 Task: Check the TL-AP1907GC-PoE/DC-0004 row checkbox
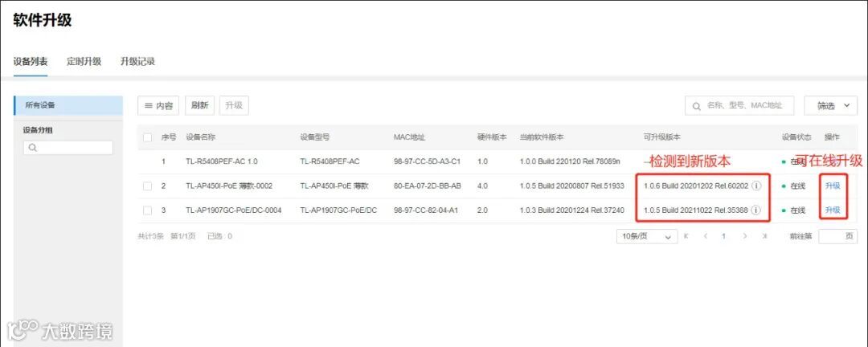point(147,210)
